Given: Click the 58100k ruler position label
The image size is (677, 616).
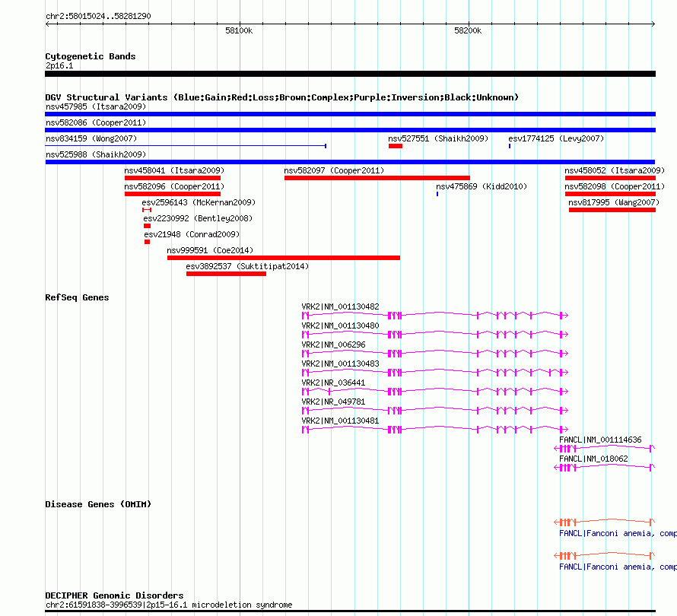Looking at the screenshot, I should (239, 30).
